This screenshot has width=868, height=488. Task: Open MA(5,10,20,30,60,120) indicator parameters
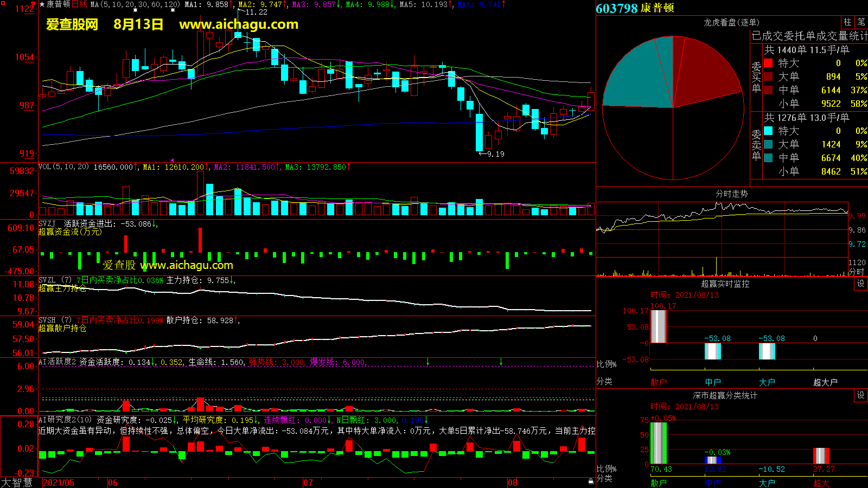point(135,4)
